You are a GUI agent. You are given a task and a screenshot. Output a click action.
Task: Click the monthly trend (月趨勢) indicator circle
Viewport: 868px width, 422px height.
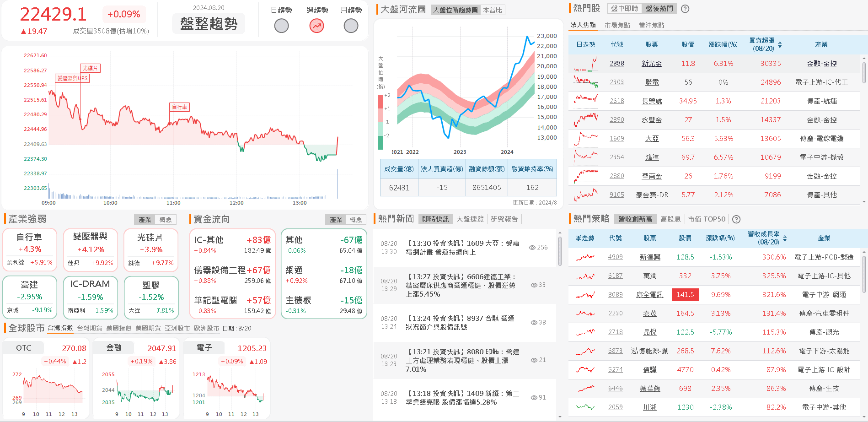pos(351,26)
